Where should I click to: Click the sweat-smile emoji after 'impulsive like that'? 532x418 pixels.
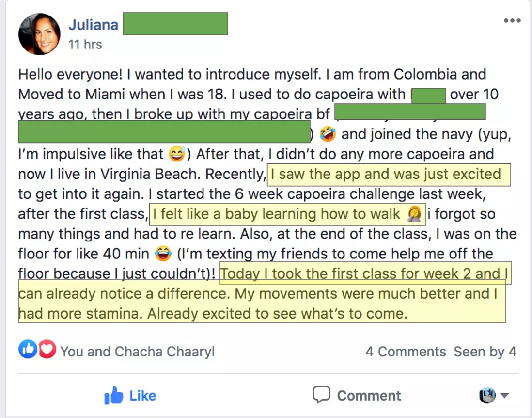pyautogui.click(x=177, y=154)
